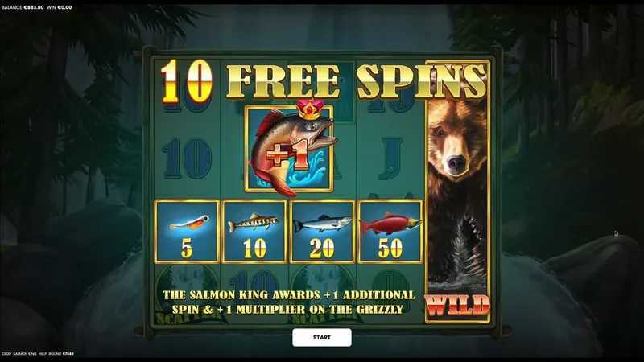Click the SALMON KING game name label
The image size is (644, 362).
(25, 353)
